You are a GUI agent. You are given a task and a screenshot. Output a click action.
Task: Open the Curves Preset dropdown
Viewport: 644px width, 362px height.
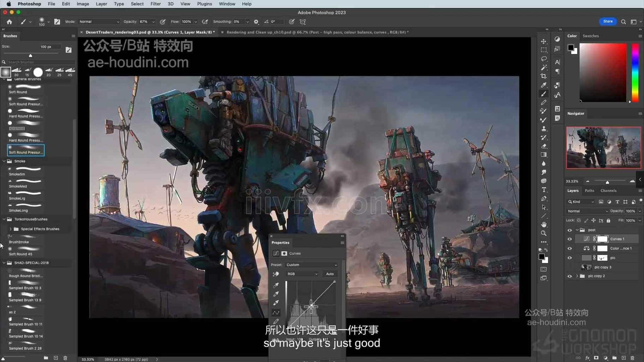[311, 265]
